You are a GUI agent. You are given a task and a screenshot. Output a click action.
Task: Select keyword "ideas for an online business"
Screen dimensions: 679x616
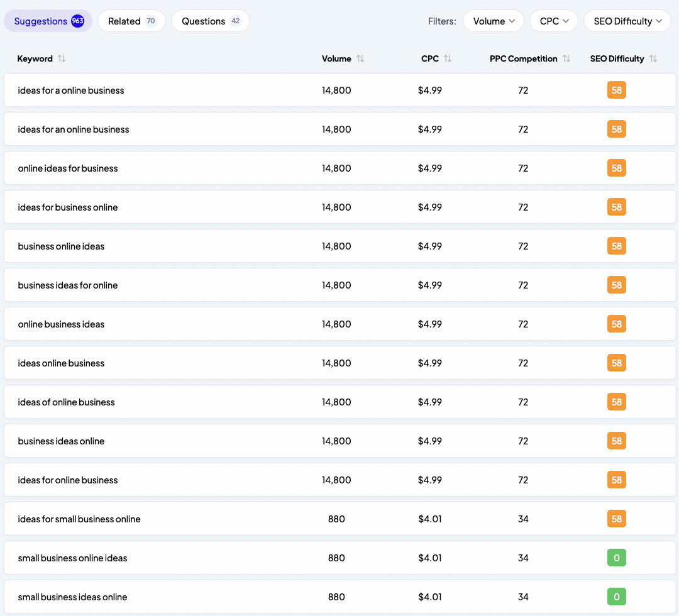[74, 129]
